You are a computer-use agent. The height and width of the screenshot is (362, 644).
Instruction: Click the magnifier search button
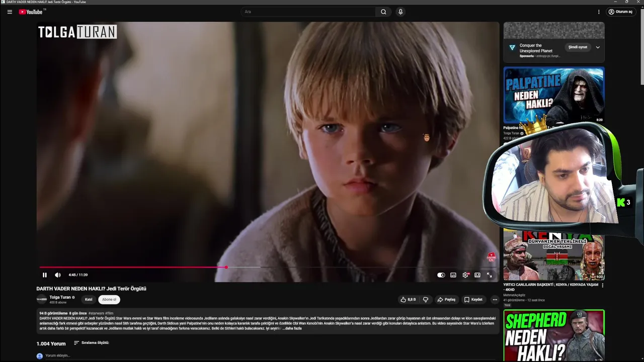pos(383,12)
